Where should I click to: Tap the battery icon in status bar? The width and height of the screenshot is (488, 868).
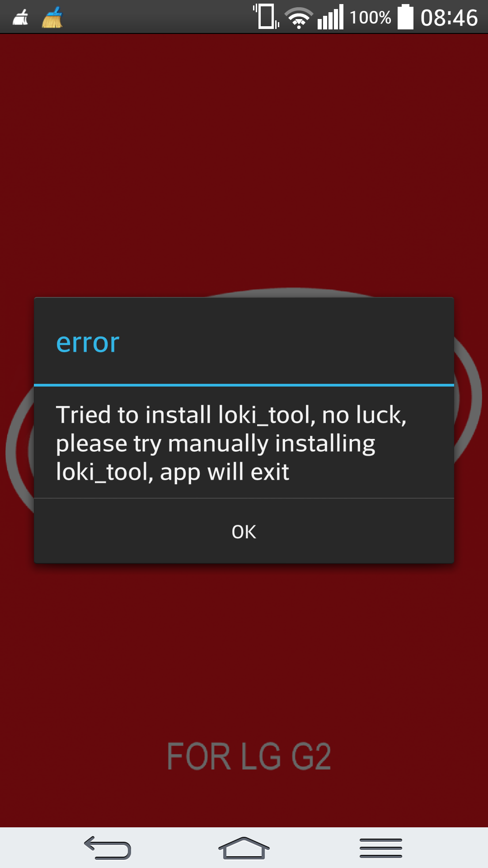[405, 17]
